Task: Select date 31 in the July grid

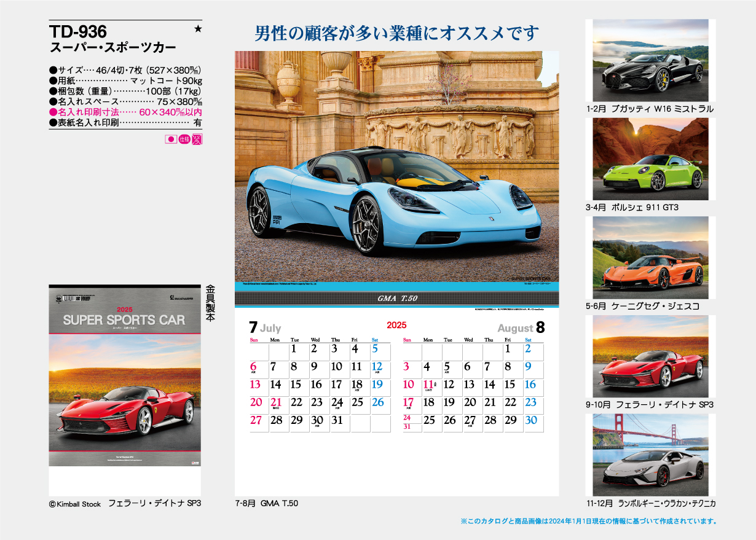Action: [x=336, y=421]
